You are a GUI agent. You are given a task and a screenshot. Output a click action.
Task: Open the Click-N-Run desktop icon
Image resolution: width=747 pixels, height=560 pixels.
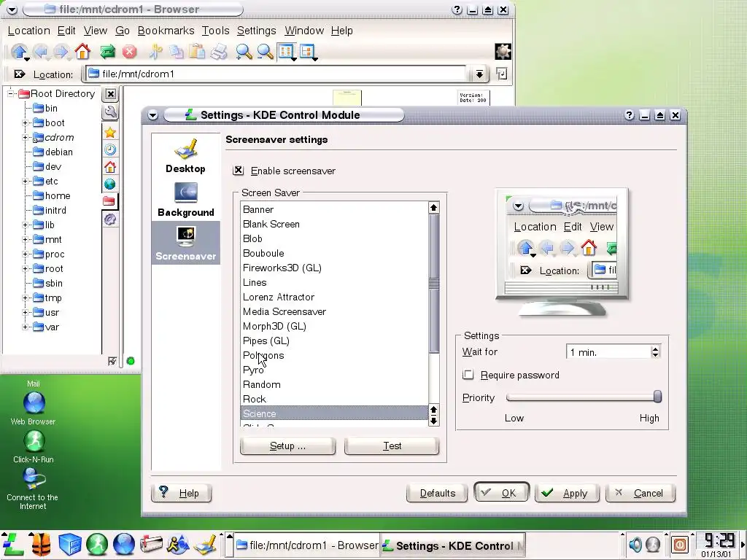click(x=34, y=447)
